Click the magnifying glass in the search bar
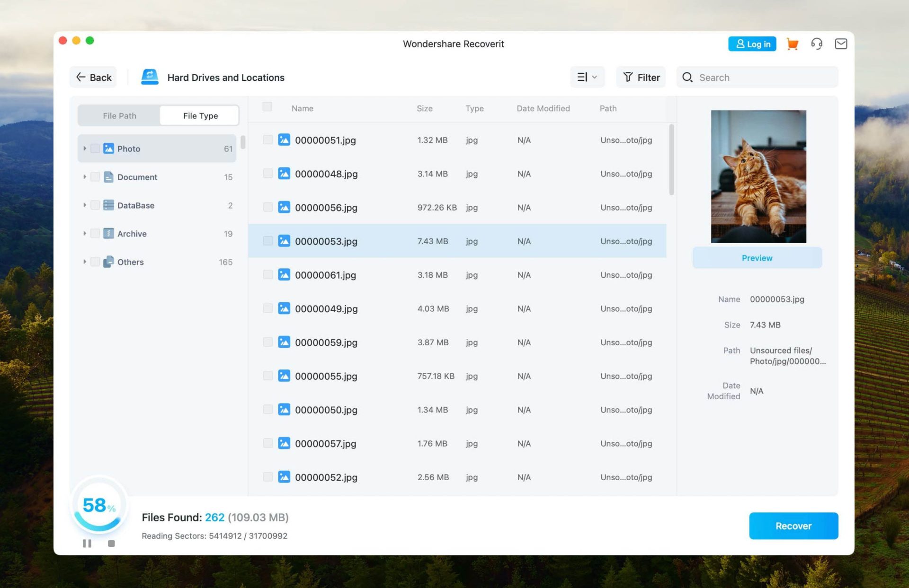Image resolution: width=909 pixels, height=588 pixels. tap(687, 77)
